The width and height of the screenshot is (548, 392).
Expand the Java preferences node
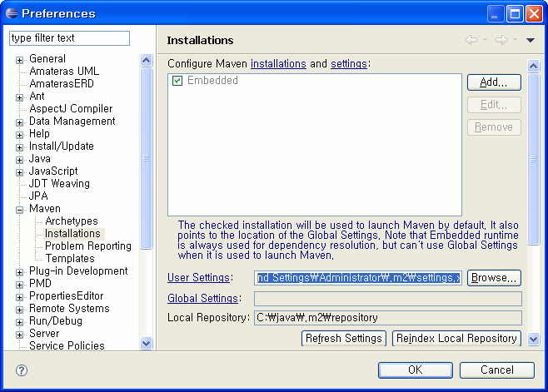coord(20,159)
